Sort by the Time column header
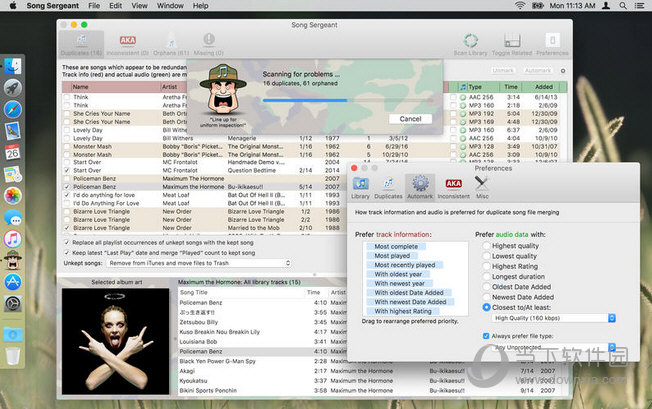 pyautogui.click(x=511, y=87)
